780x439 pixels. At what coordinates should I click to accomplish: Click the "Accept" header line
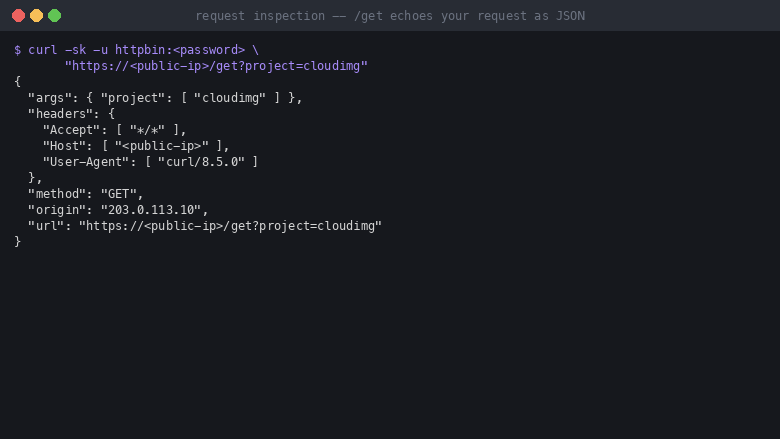pyautogui.click(x=114, y=130)
